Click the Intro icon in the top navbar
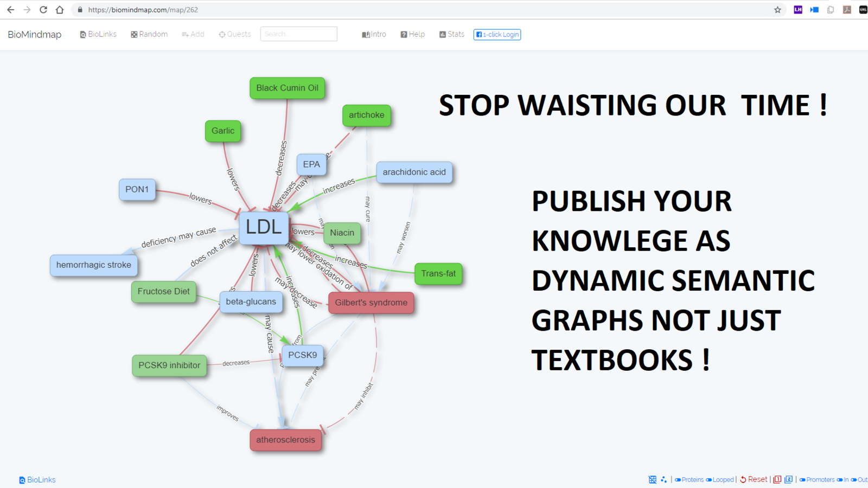 pos(374,34)
